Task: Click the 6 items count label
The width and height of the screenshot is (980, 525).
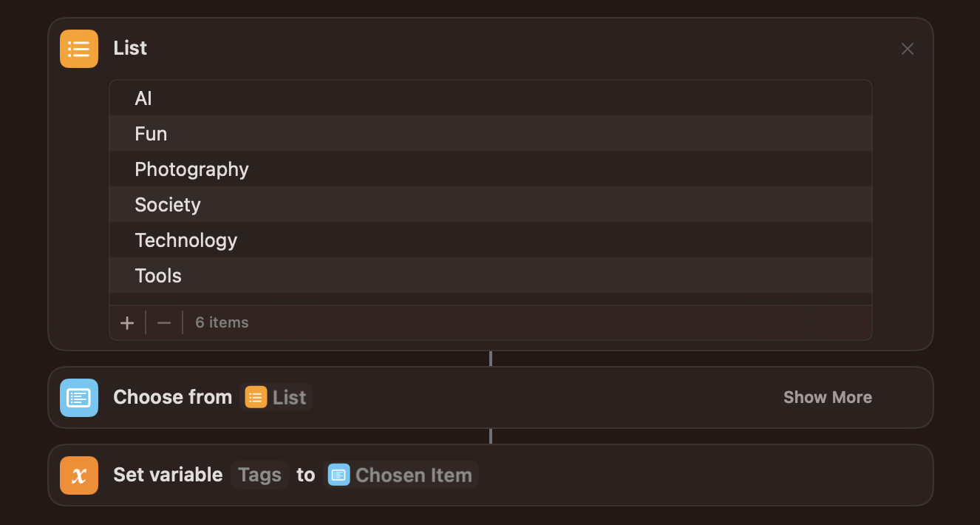Action: (222, 323)
